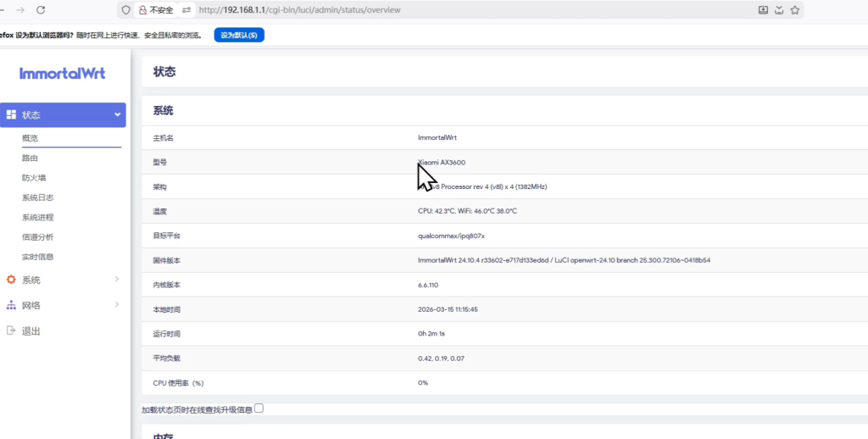
Task: Collapse the 状态 menu chevron
Action: click(117, 115)
